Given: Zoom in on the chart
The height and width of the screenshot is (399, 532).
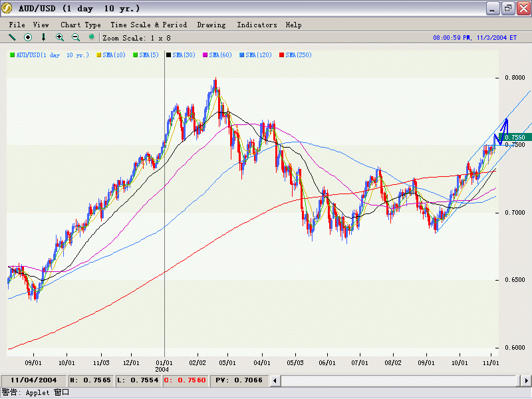Looking at the screenshot, I should coord(60,37).
